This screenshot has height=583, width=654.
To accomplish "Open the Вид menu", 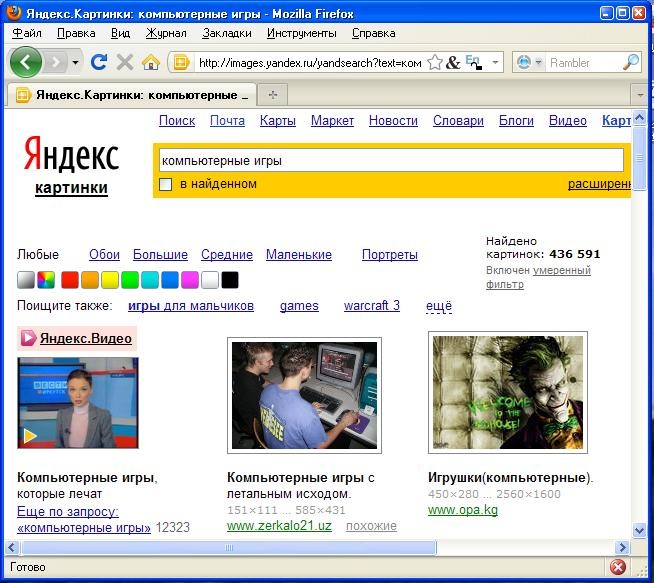I will coord(121,33).
